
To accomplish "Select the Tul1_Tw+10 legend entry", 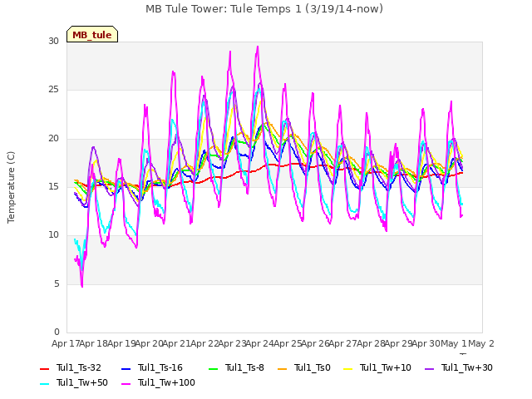I will (377, 367).
